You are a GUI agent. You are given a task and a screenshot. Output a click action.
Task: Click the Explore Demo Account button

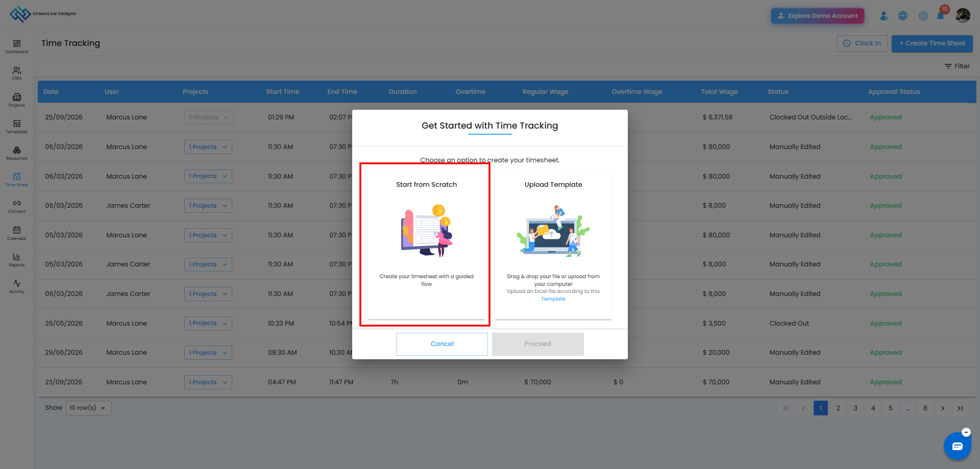click(818, 16)
